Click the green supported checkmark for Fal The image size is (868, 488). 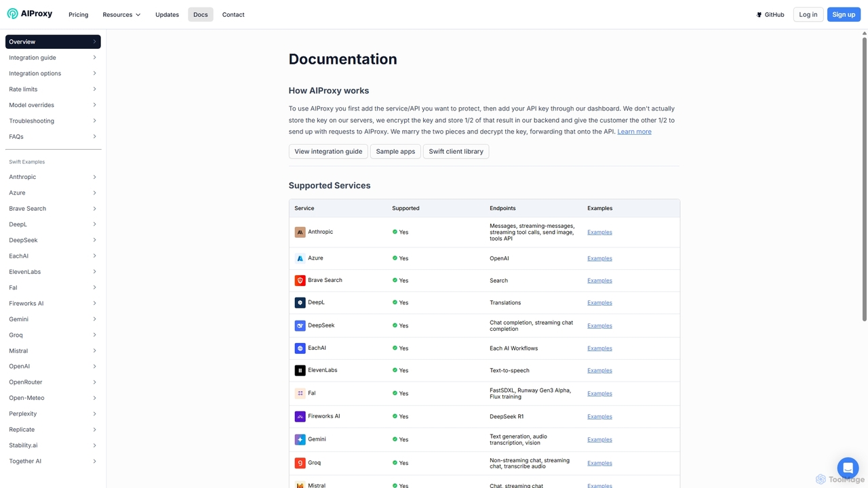point(395,393)
